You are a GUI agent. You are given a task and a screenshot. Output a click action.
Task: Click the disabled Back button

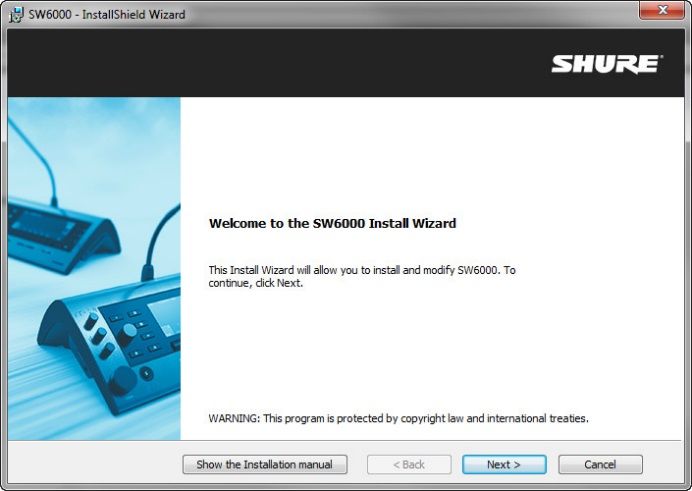(409, 465)
